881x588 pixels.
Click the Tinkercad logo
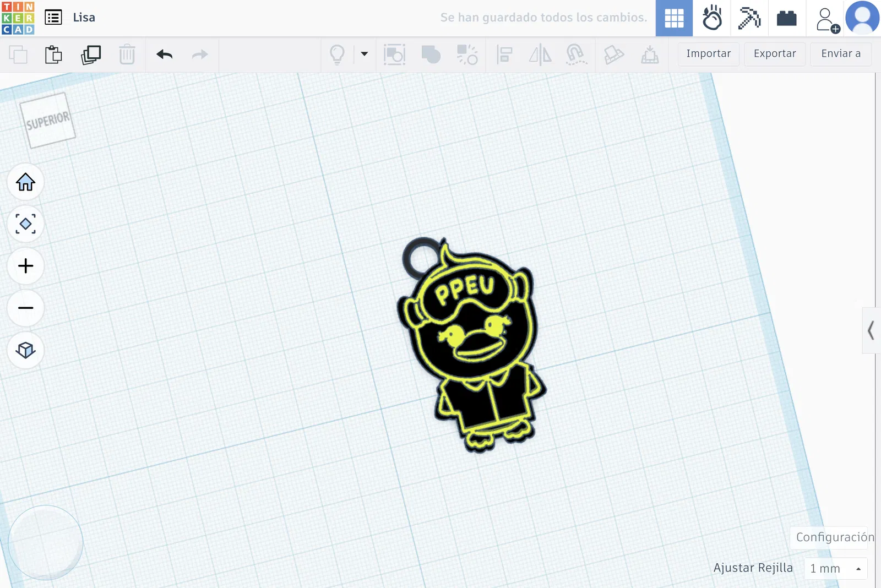click(18, 18)
